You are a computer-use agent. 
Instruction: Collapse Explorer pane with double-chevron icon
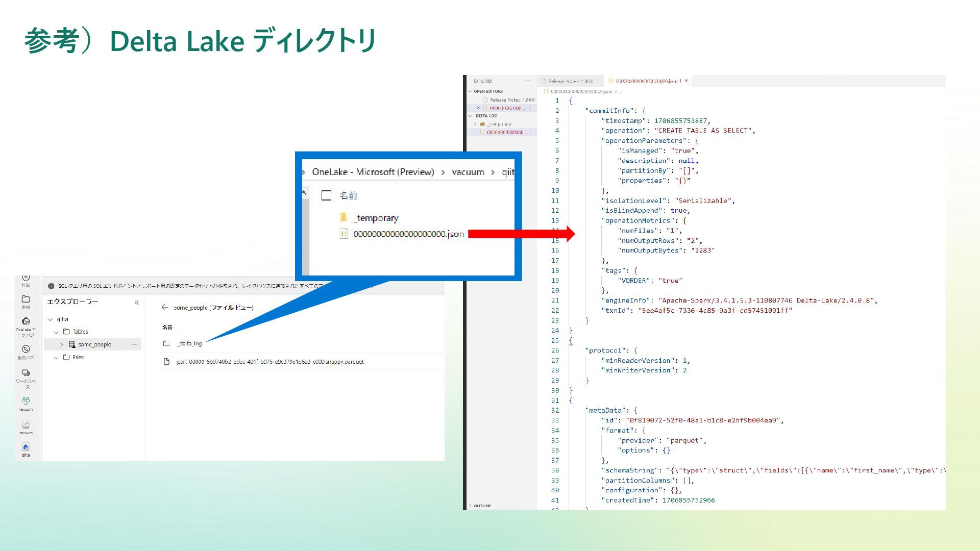pos(137,303)
